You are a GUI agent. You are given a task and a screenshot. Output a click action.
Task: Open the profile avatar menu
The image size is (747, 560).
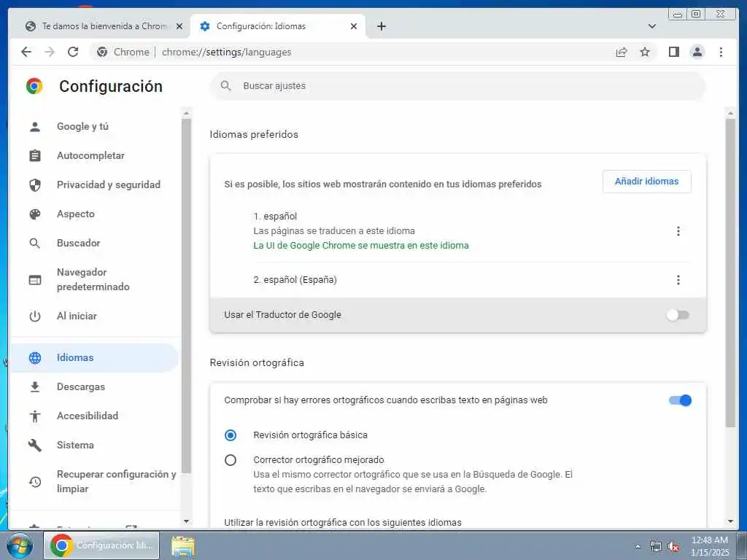coord(697,52)
